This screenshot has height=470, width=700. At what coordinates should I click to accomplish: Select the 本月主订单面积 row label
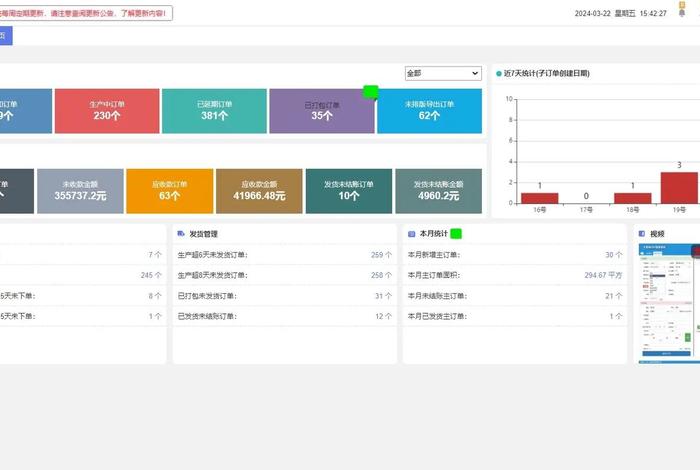coord(434,275)
